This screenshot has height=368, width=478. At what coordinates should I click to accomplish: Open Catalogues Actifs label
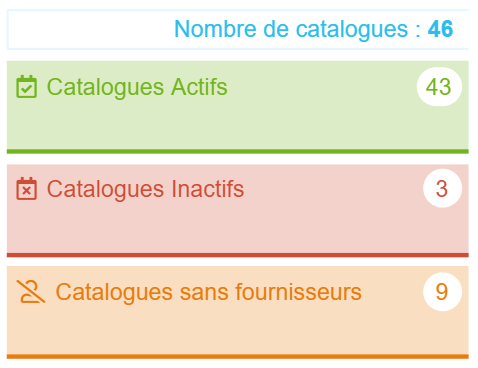click(137, 87)
